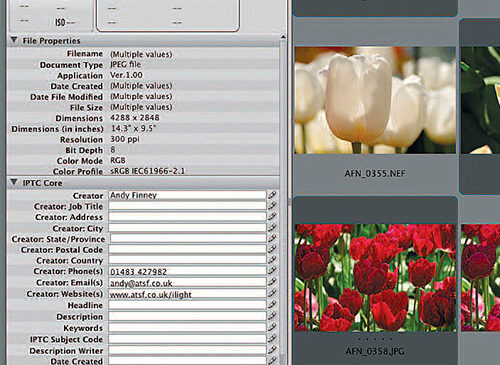This screenshot has height=365, width=500.
Task: Click into the Creator: Postal Code field
Action: (x=187, y=249)
